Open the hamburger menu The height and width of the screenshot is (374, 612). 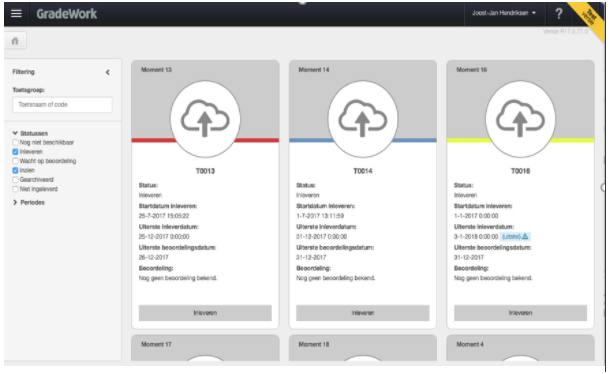tap(16, 14)
